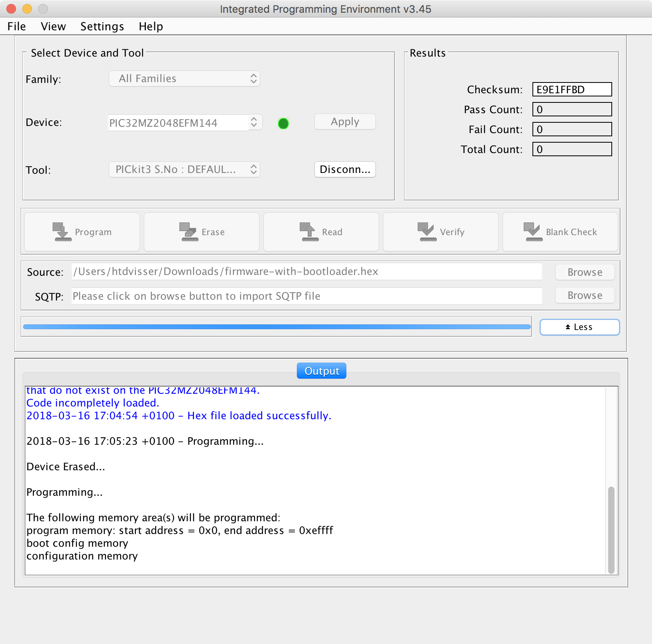
Task: Click the blue programming progress bar
Action: [277, 327]
